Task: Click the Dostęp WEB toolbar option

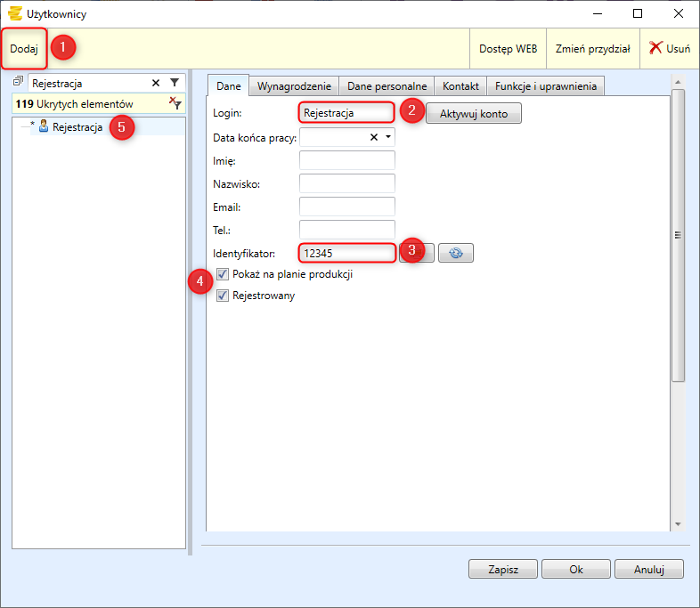Action: 508,49
